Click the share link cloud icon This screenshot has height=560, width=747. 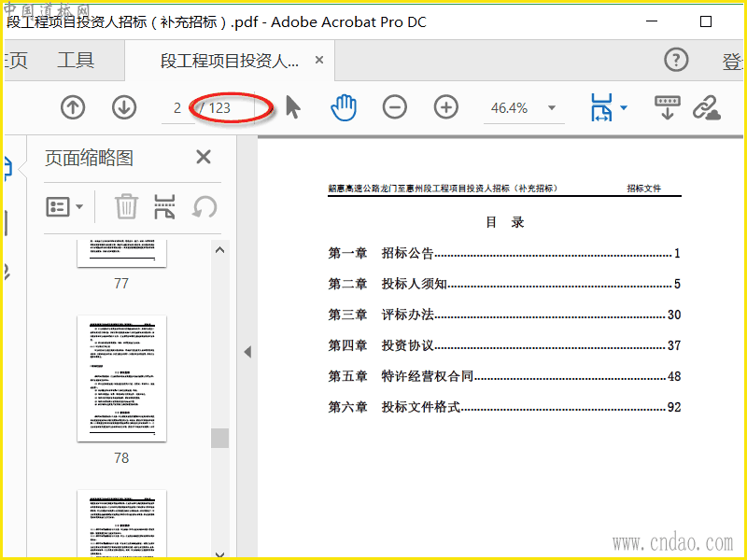[x=707, y=107]
